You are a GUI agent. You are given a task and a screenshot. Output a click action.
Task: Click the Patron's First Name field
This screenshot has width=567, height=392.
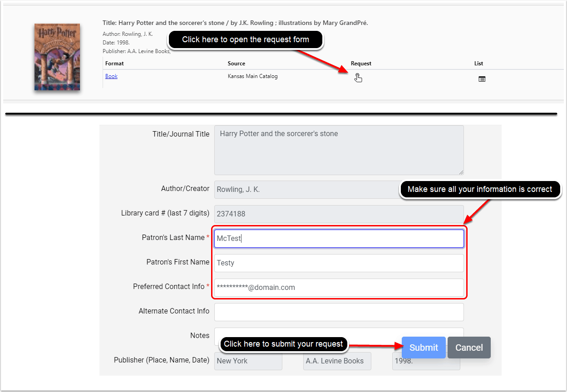click(x=339, y=263)
